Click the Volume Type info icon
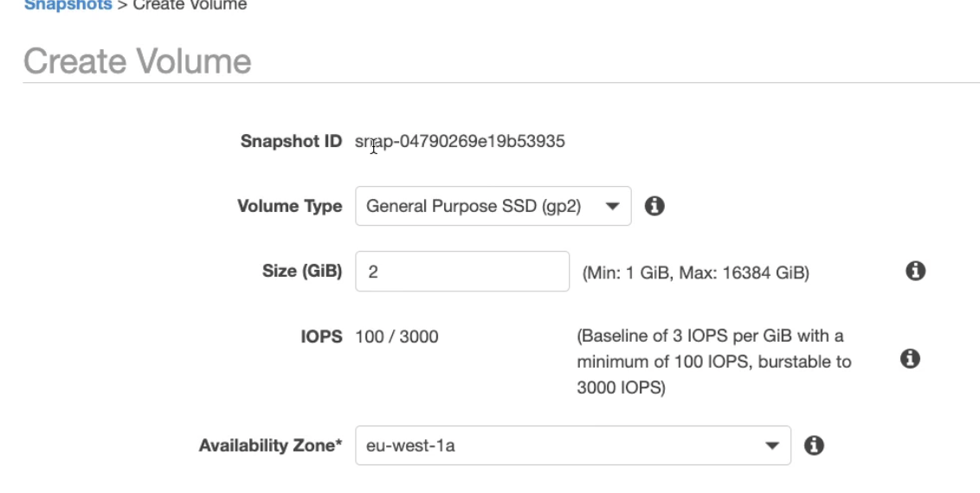The height and width of the screenshot is (493, 980). coord(655,206)
